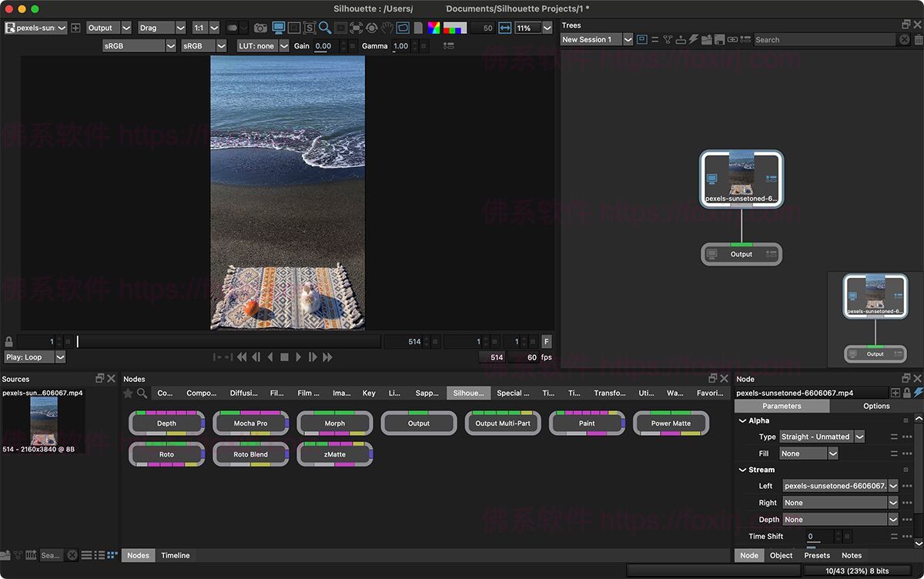
Task: Activate the hand pan tool icon
Action: (x=387, y=28)
